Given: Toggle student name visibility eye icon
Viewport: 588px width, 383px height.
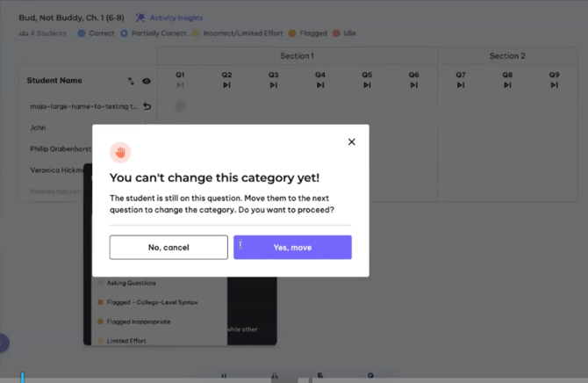Looking at the screenshot, I should pos(147,81).
